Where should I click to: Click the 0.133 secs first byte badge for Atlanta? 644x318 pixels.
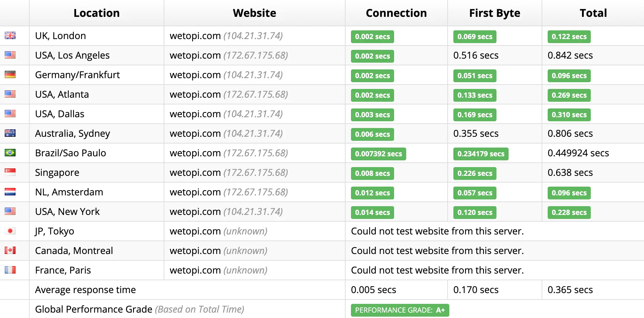point(475,95)
